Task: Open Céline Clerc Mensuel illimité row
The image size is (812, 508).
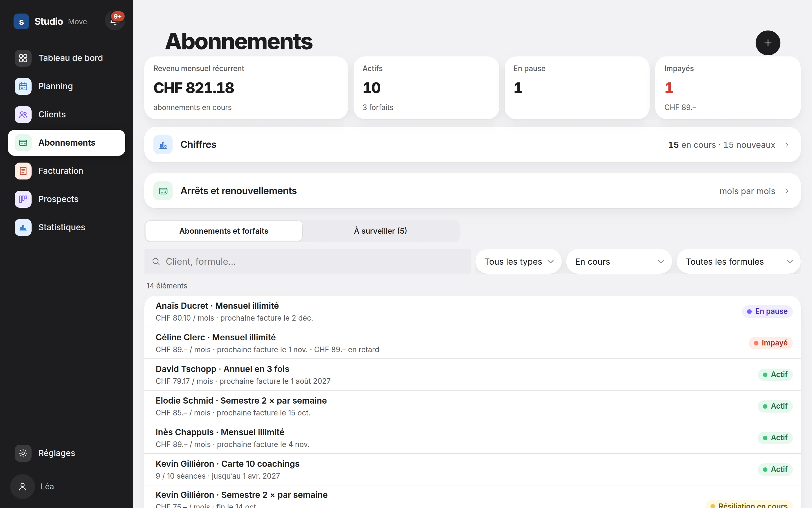Action: click(x=473, y=343)
